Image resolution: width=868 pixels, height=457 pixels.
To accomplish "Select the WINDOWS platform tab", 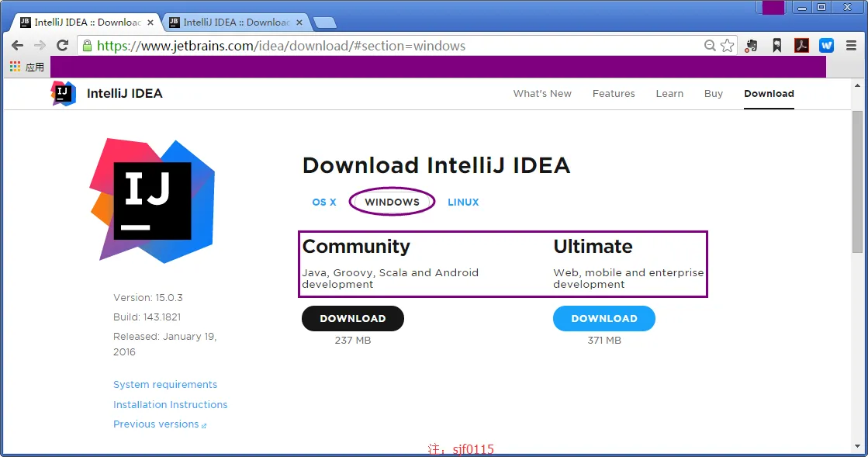I will pos(392,203).
